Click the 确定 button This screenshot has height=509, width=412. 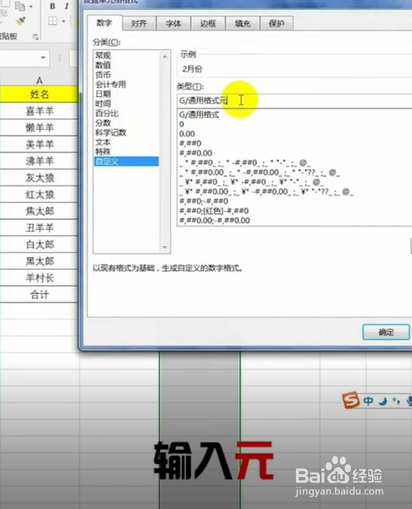[386, 332]
